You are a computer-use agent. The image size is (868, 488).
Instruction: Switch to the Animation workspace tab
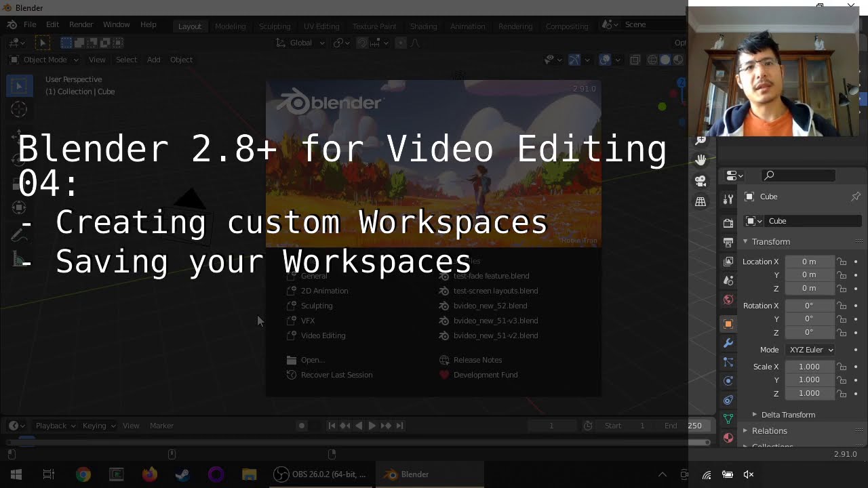467,26
